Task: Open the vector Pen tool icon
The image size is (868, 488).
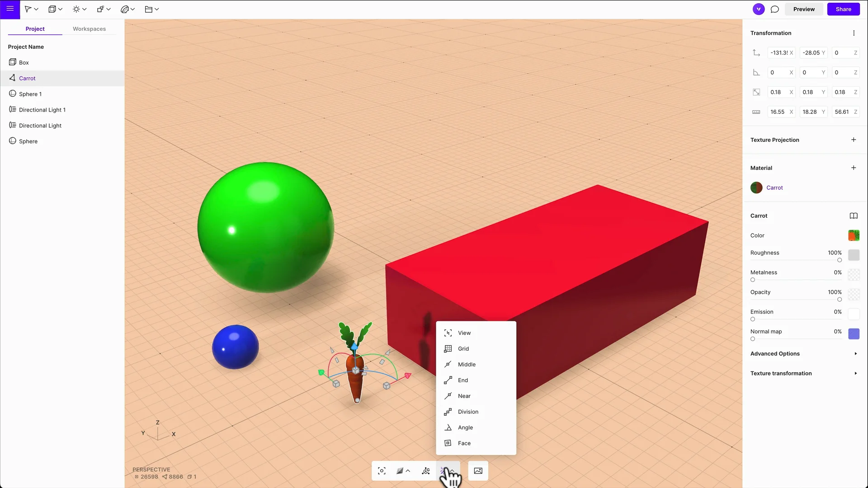Action: point(125,9)
